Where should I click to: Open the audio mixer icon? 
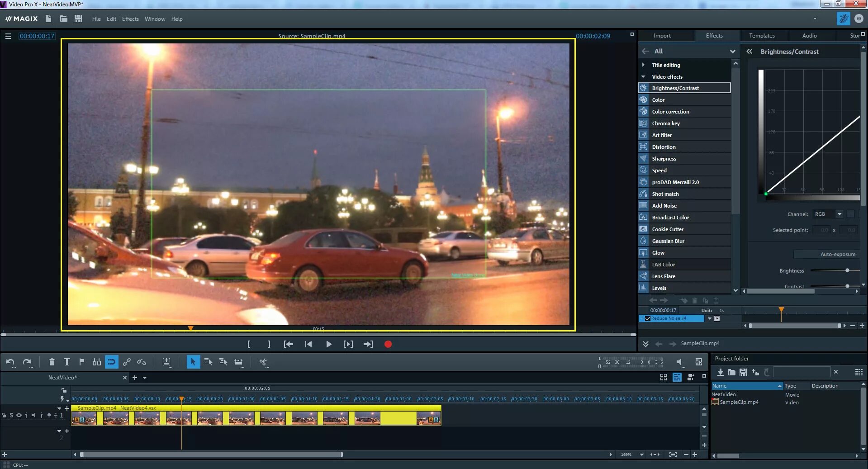698,362
